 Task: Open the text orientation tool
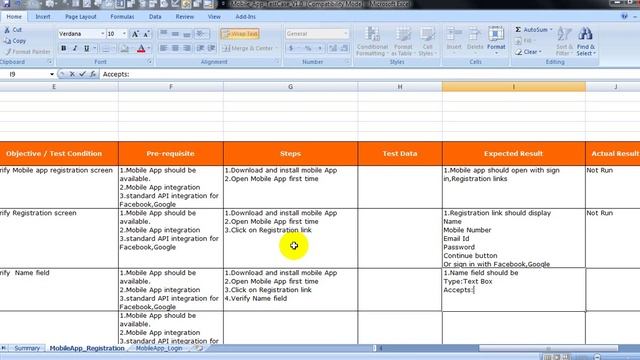coord(201,34)
